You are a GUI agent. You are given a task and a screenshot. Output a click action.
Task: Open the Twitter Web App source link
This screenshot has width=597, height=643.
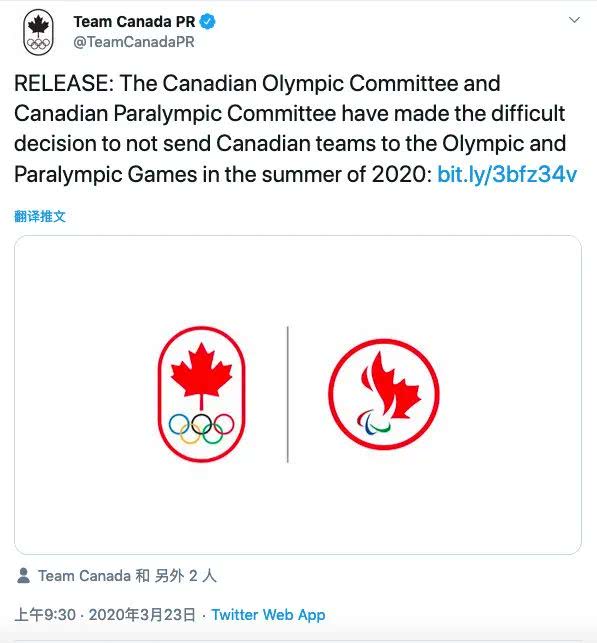tap(269, 615)
